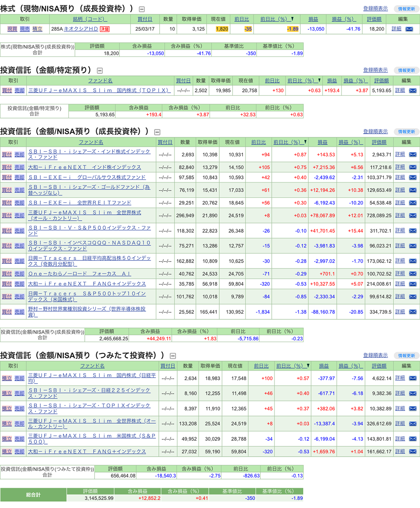Click 情報更新 in the 特定預り fund section
The width and height of the screenshot is (420, 508).
[407, 70]
